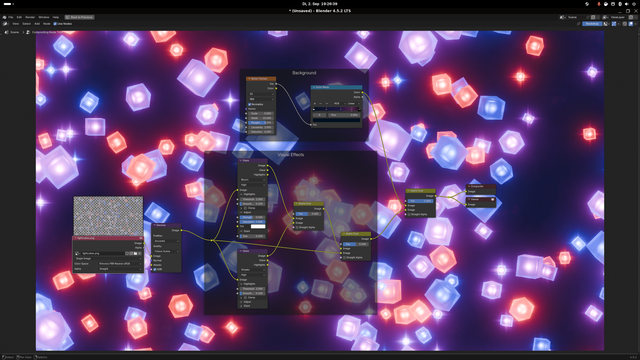Screen dimensions: 640x360
Task: Toggle the Use Nodes checkbox
Action: click(x=55, y=24)
